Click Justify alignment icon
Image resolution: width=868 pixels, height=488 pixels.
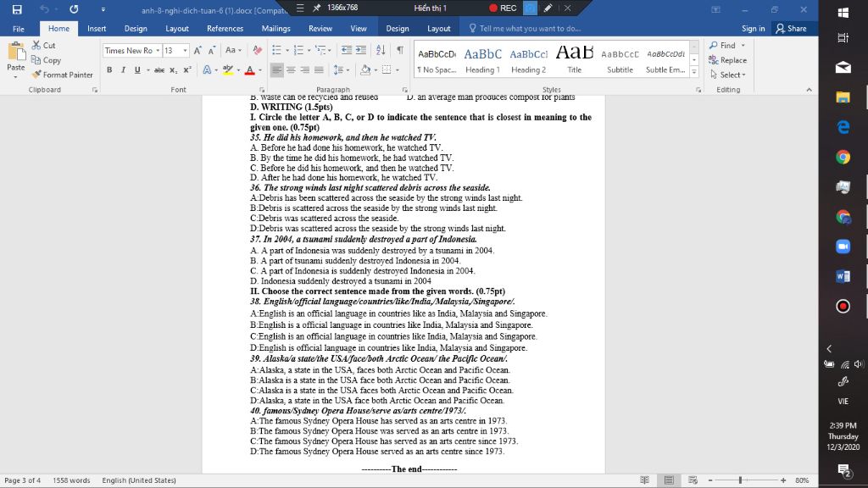[319, 70]
